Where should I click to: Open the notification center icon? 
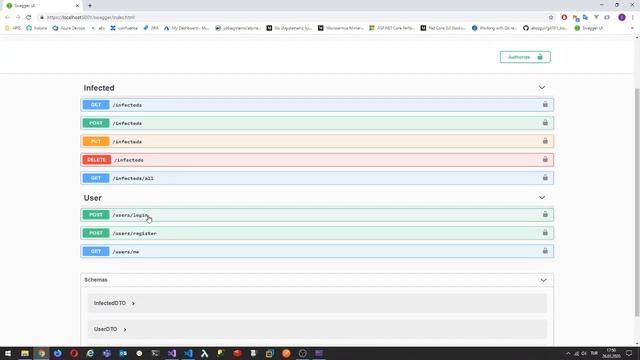629,353
